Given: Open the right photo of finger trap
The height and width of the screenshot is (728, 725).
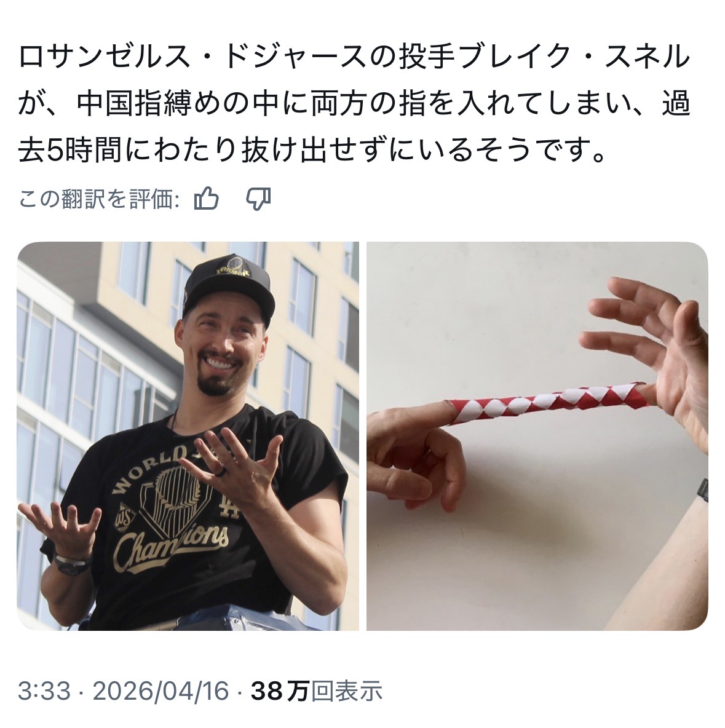Looking at the screenshot, I should pos(537,436).
